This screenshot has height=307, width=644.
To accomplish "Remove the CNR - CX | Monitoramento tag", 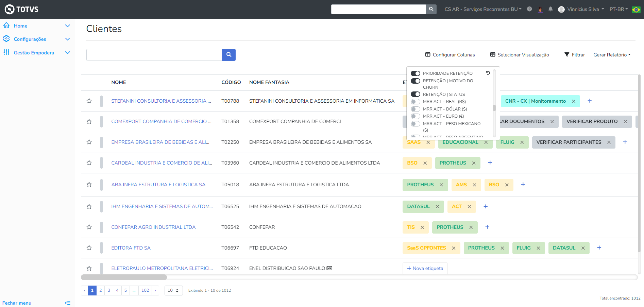I will (574, 101).
